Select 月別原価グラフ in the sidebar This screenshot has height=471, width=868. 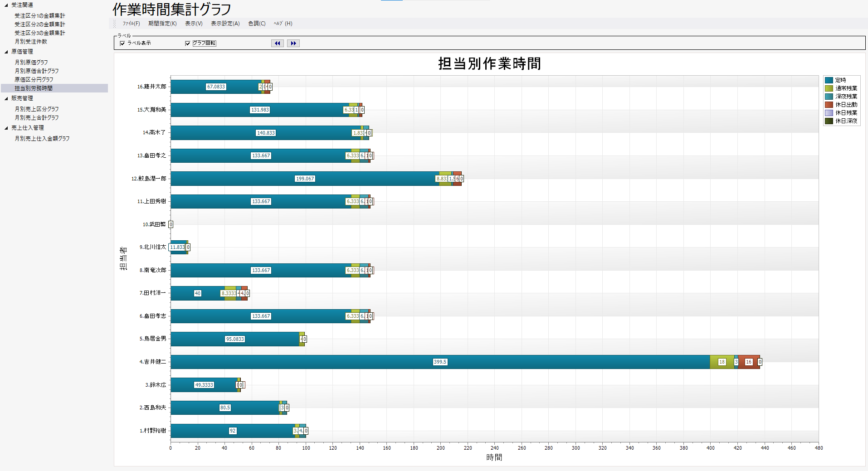pos(31,63)
